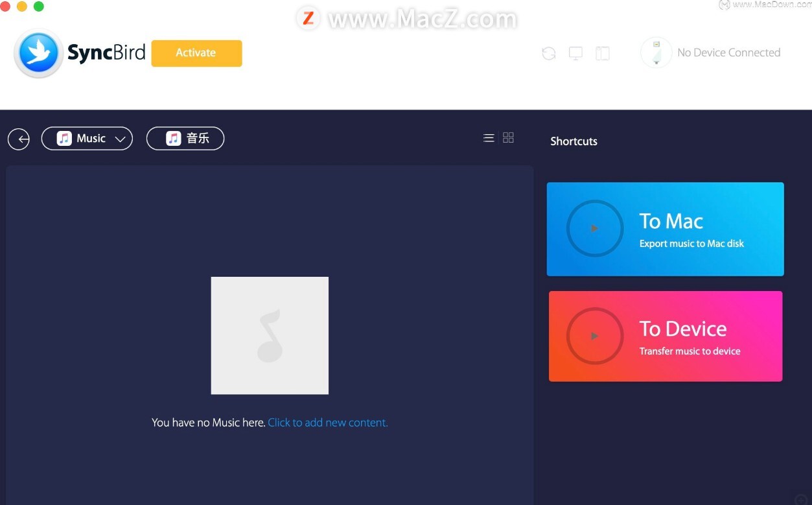Screen dimensions: 812x505
Task: Click the music icon in Music dropdown
Action: click(x=64, y=138)
